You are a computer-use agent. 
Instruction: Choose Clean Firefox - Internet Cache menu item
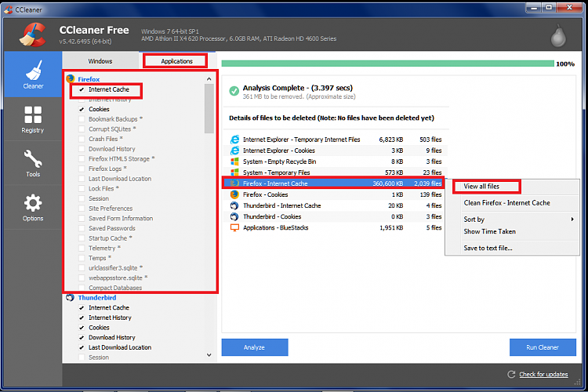tap(506, 203)
